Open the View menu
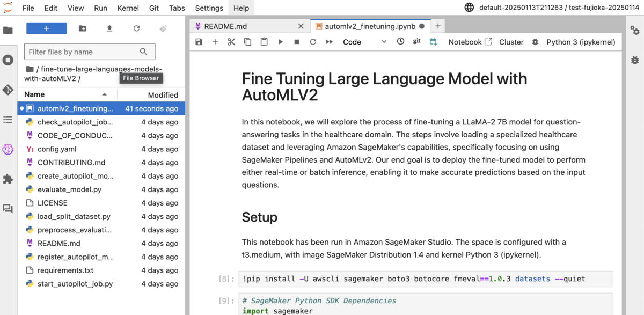Screen dimensions: 644x315 click(76, 8)
